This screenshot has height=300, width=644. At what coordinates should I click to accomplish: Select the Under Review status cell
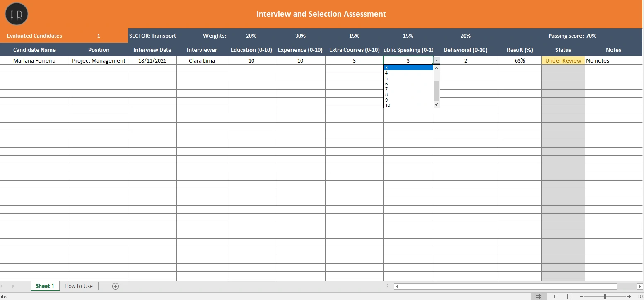click(x=563, y=60)
